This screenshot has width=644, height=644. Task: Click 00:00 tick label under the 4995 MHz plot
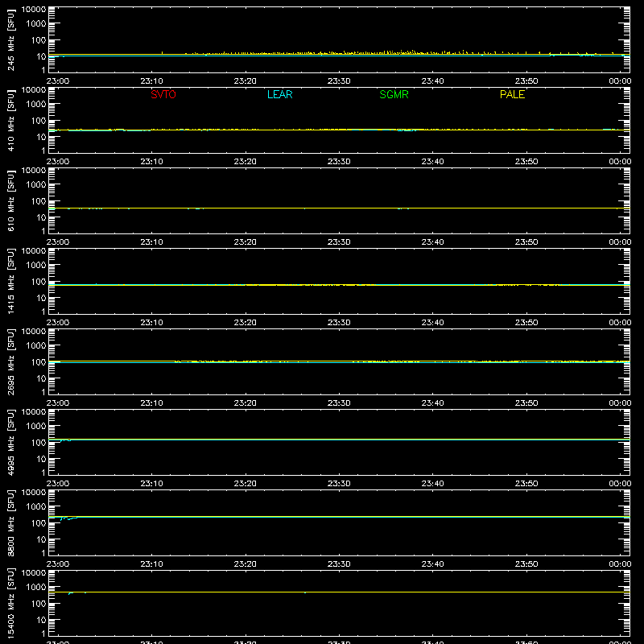620,484
